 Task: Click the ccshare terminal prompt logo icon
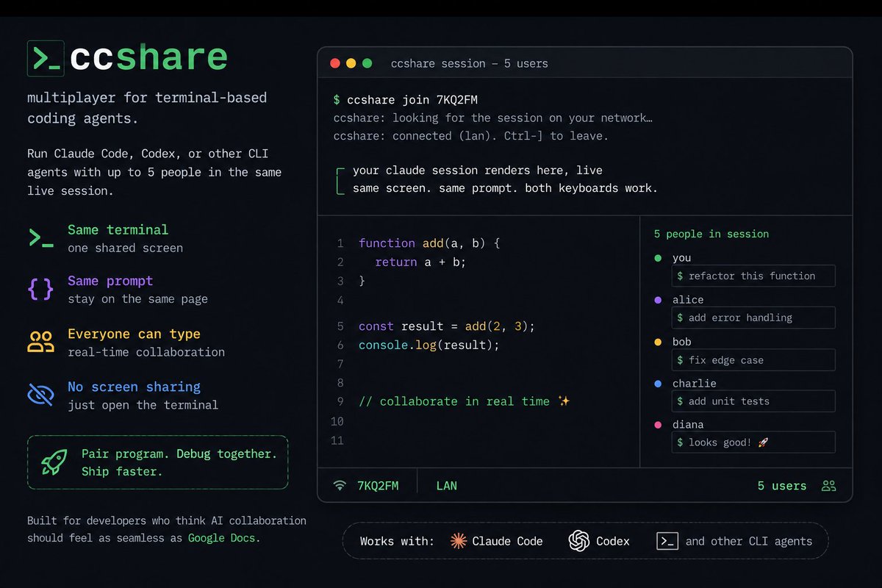[46, 58]
